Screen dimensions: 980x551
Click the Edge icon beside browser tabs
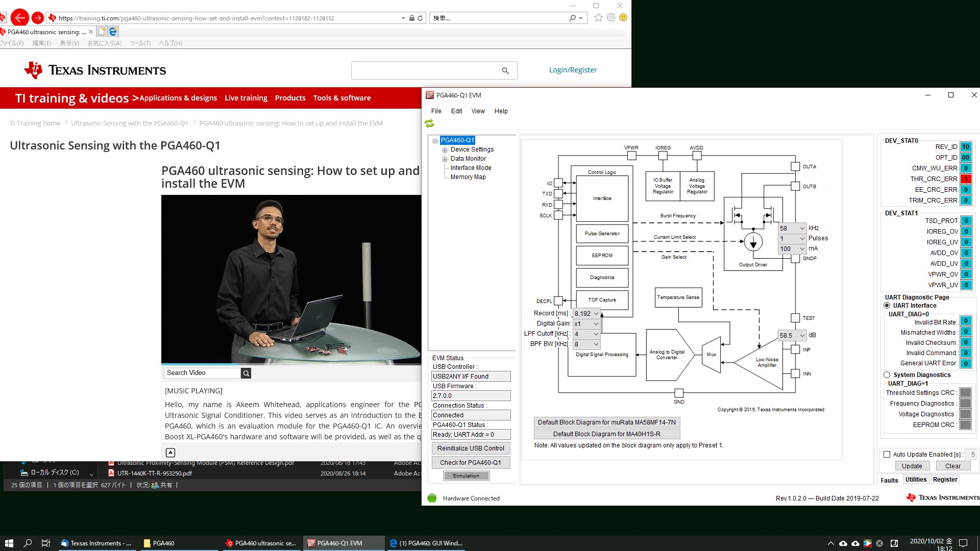click(113, 32)
